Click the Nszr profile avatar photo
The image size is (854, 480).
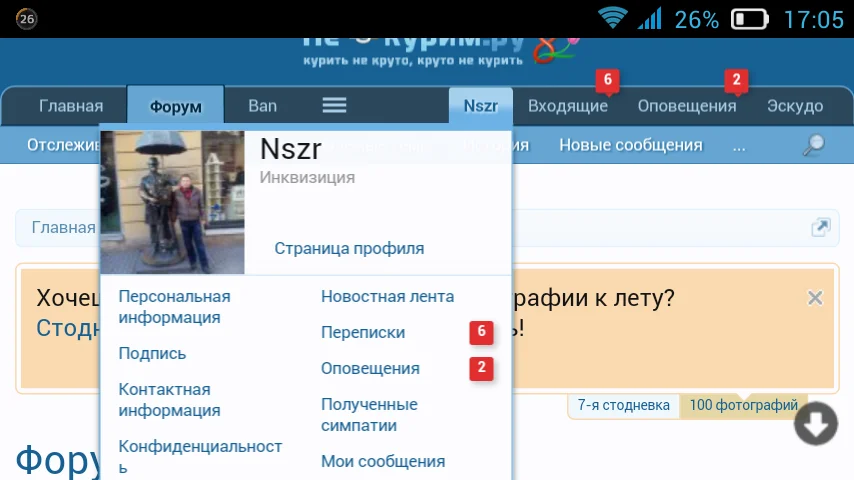coord(173,202)
